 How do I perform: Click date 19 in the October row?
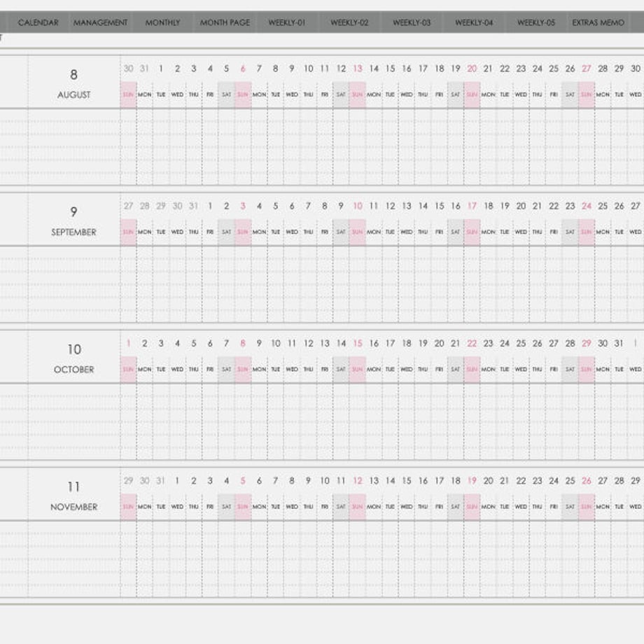coord(423,344)
